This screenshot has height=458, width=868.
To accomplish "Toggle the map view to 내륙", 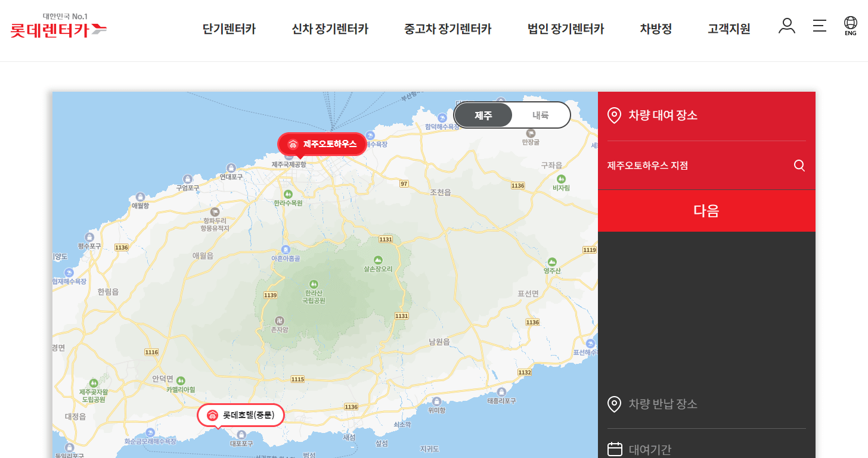I will 540,115.
